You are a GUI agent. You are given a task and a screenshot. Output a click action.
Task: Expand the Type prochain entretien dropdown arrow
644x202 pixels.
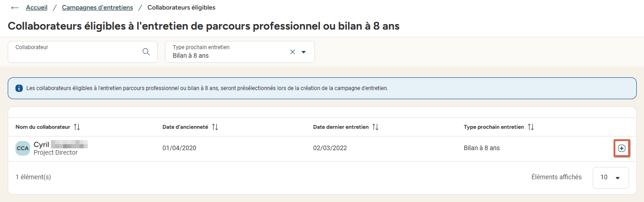(304, 52)
